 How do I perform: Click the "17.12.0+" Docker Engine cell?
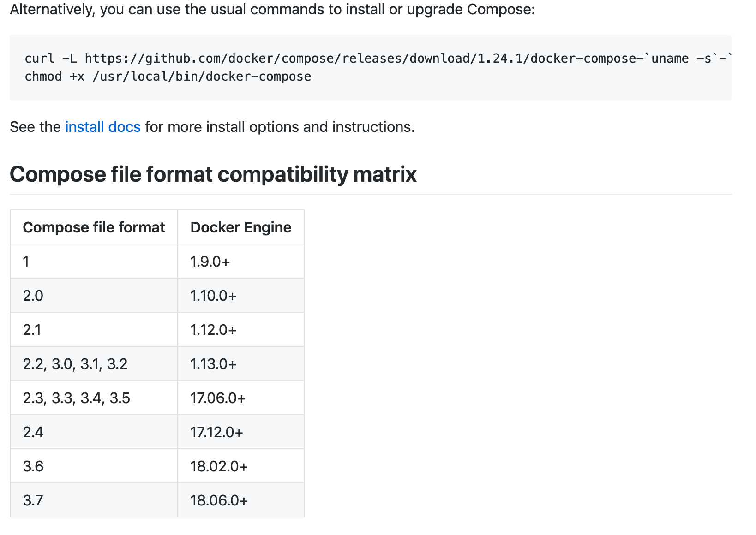tap(216, 432)
